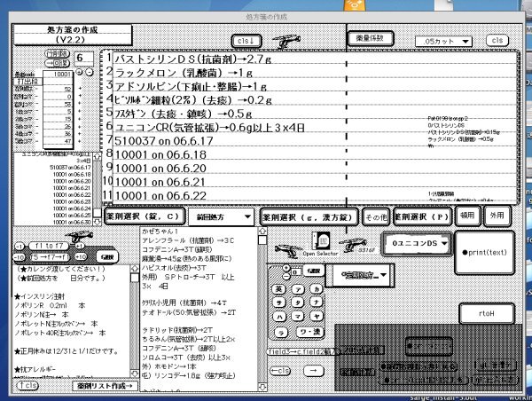Screen dimensions: 532x401
Task: Click the 薬剤選択（P）button
Action: pyautogui.click(x=422, y=216)
